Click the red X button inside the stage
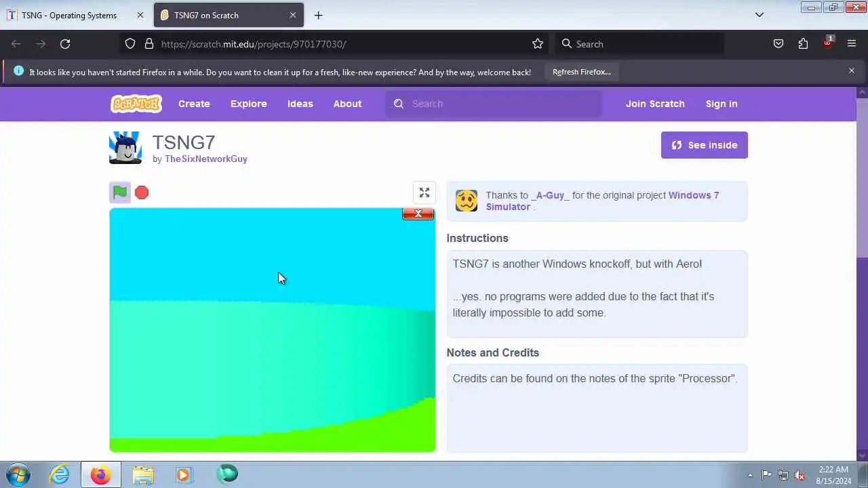This screenshot has width=868, height=488. coord(418,213)
